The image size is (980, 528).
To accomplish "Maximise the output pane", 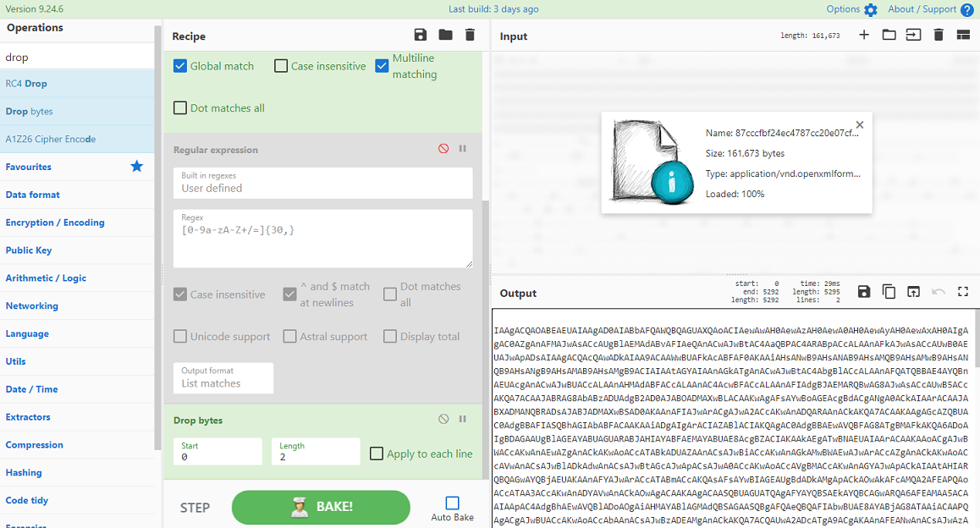I will (963, 292).
